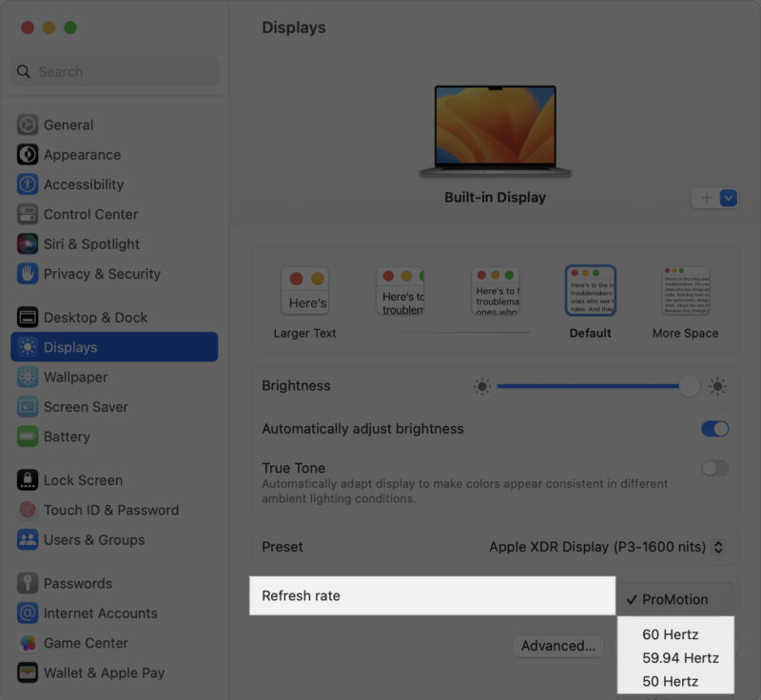Screen dimensions: 761x700
Task: Click the Wallet & Apple Pay icon
Action: 29,672
